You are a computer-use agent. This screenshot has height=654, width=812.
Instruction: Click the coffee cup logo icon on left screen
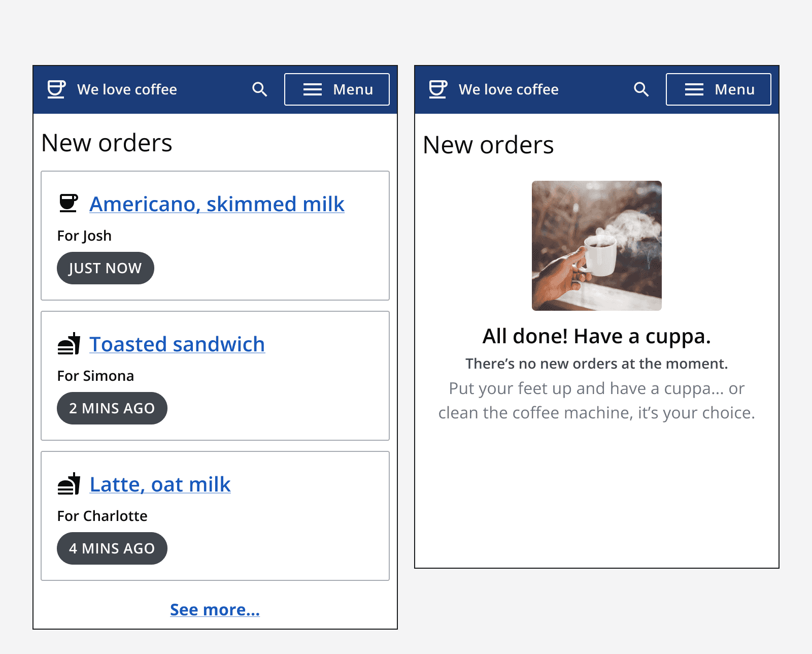[56, 89]
